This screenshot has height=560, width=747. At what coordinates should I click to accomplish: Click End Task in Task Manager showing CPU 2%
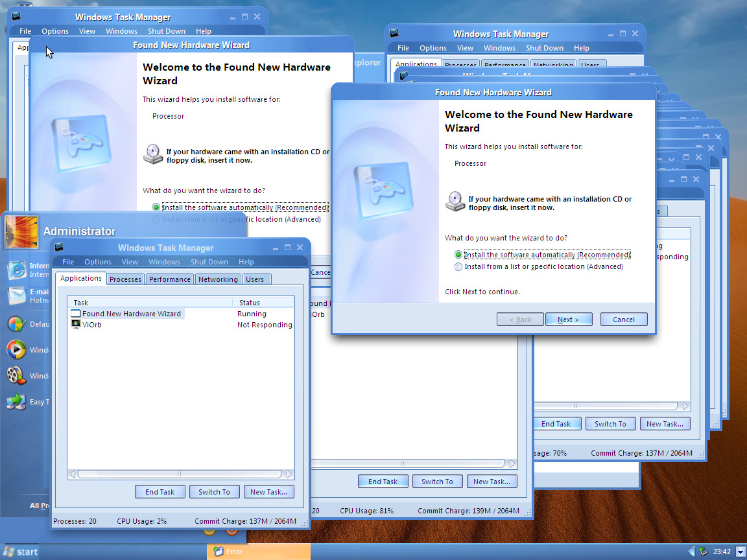(x=160, y=492)
